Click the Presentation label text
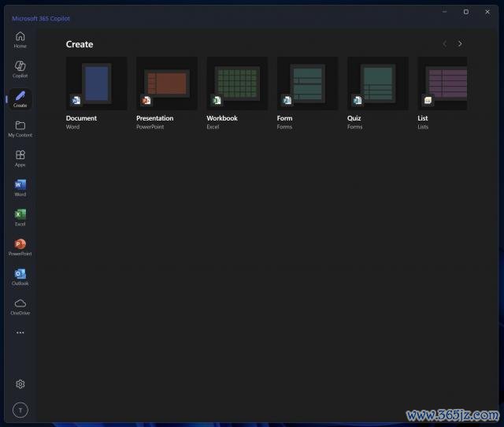Viewport: 504px width, 427px height. point(155,118)
